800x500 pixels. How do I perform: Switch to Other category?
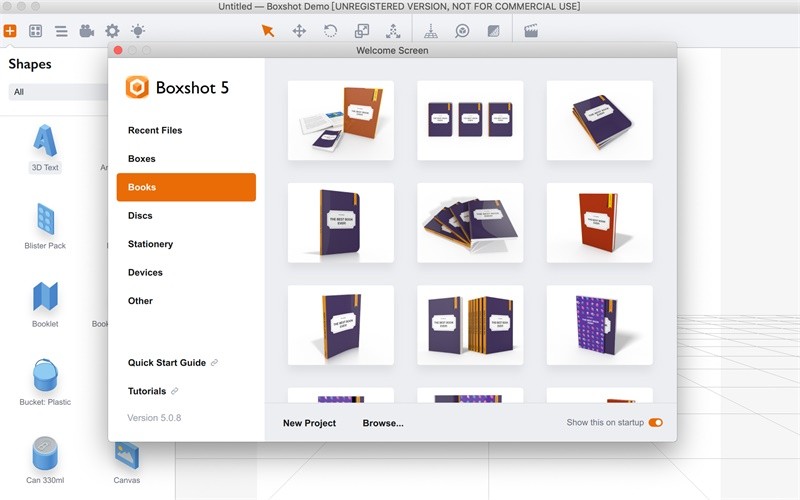click(140, 301)
